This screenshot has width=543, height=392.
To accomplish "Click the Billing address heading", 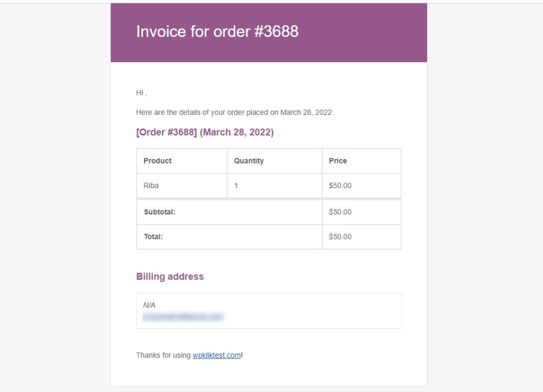I will [170, 277].
